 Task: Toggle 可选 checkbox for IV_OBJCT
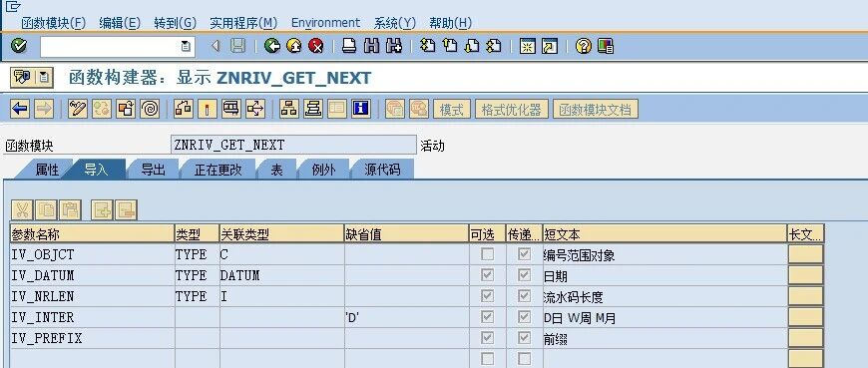click(x=487, y=254)
